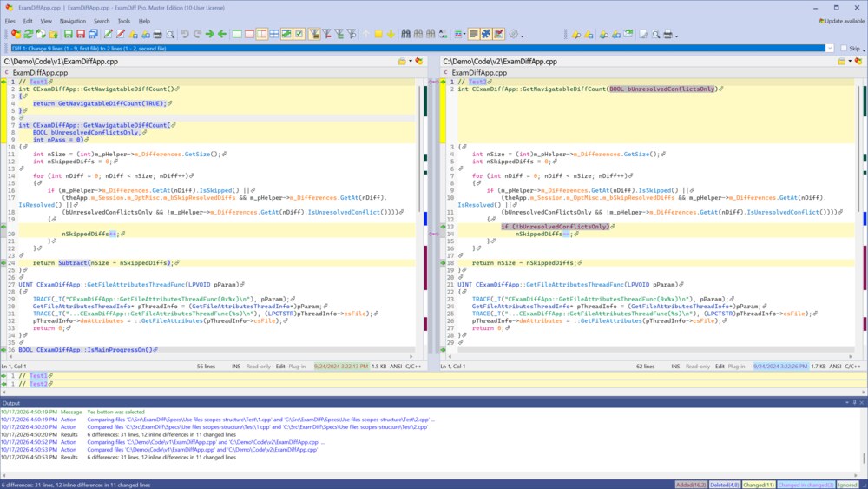Viewport: 868px width, 489px height.
Task: Click the yellow down arrow Next difference
Action: (x=391, y=35)
